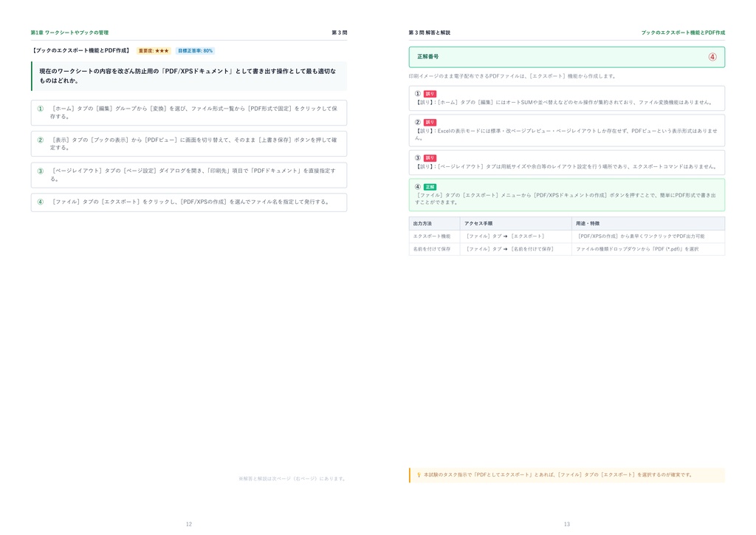
Task: Click the 目標正答率: 80% badge
Action: click(x=195, y=51)
